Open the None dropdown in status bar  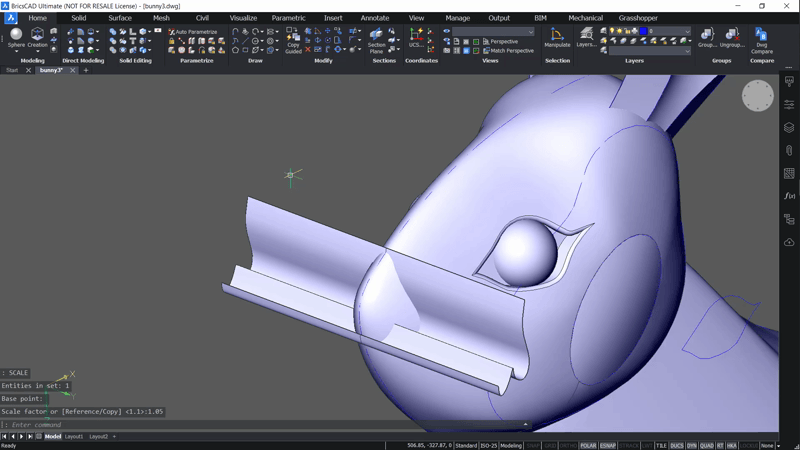[x=767, y=445]
